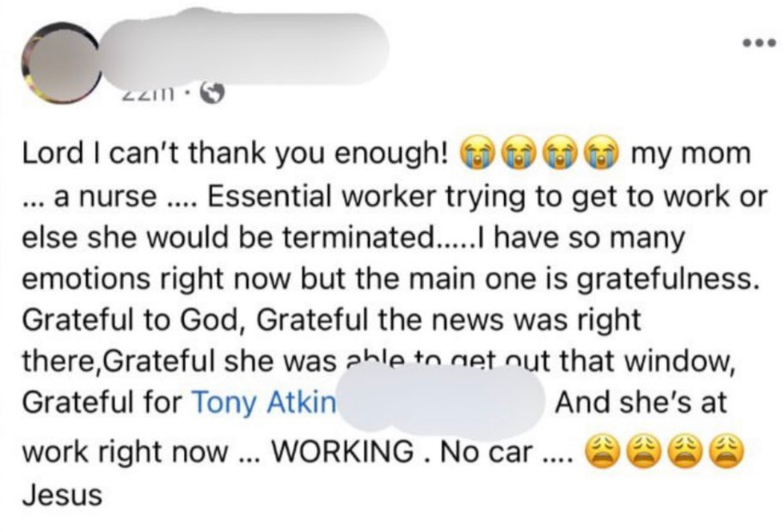Click the second weary face emoji
The width and height of the screenshot is (784, 532).
click(641, 454)
